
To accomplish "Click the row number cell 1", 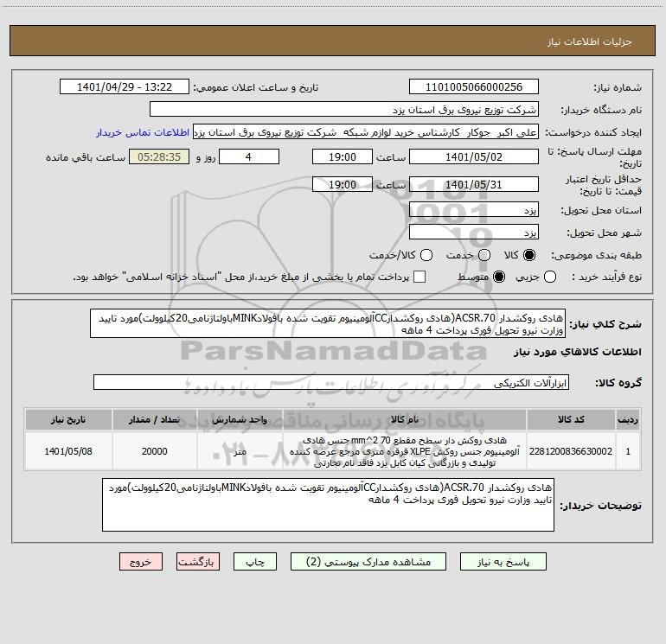I will (628, 451).
